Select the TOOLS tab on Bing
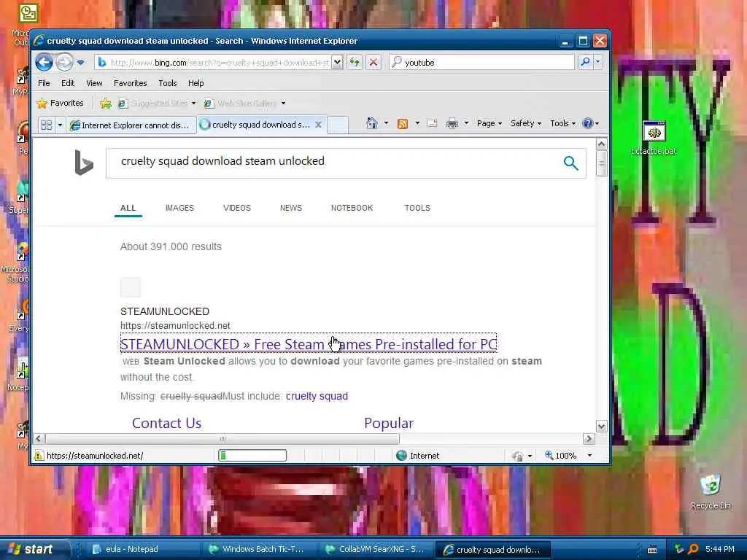Screen dimensions: 747x560 pyautogui.click(x=417, y=208)
